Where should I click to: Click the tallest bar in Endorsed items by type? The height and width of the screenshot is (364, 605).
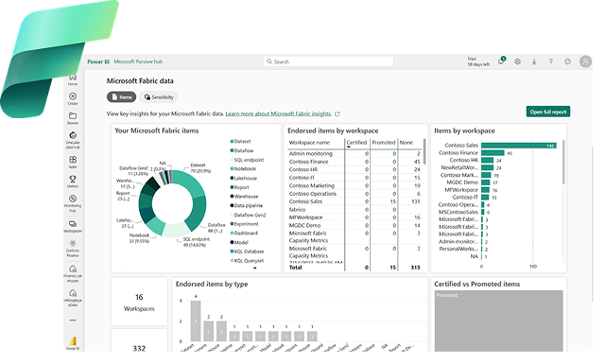coord(196,321)
